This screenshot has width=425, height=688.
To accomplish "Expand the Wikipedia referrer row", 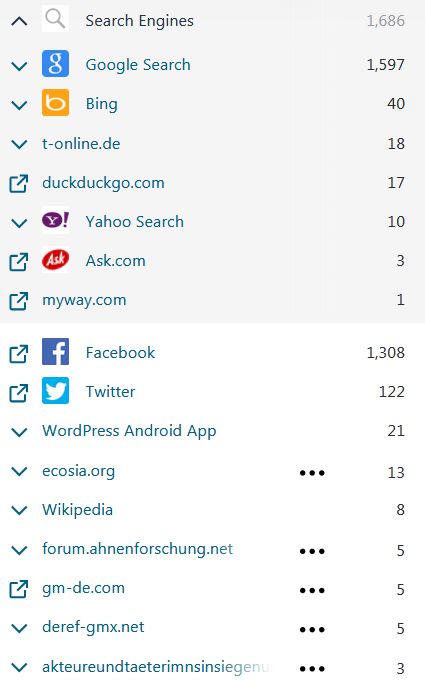I will (x=19, y=511).
